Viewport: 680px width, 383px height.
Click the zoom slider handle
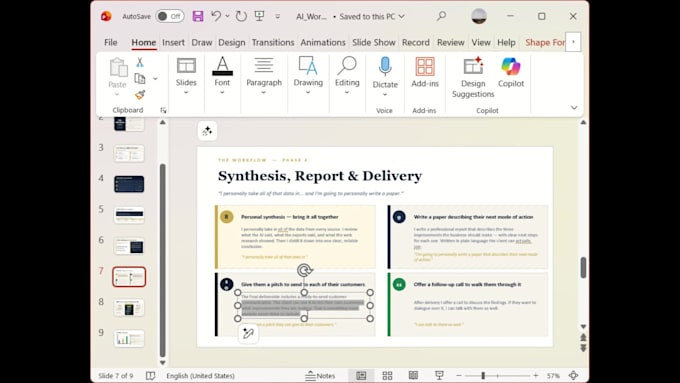click(x=483, y=376)
